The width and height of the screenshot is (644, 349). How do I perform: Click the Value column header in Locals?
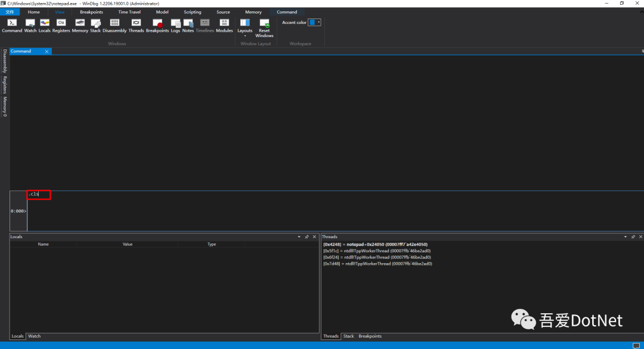coord(128,244)
